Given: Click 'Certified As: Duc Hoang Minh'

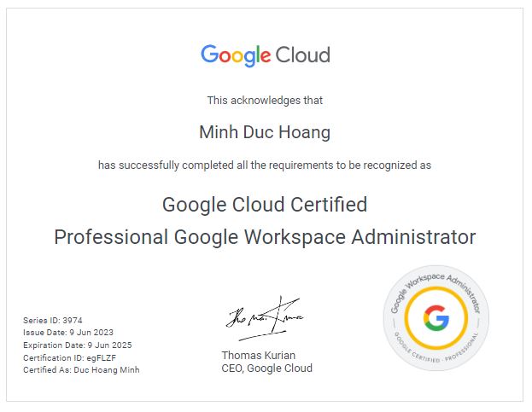Looking at the screenshot, I should click(x=81, y=370).
